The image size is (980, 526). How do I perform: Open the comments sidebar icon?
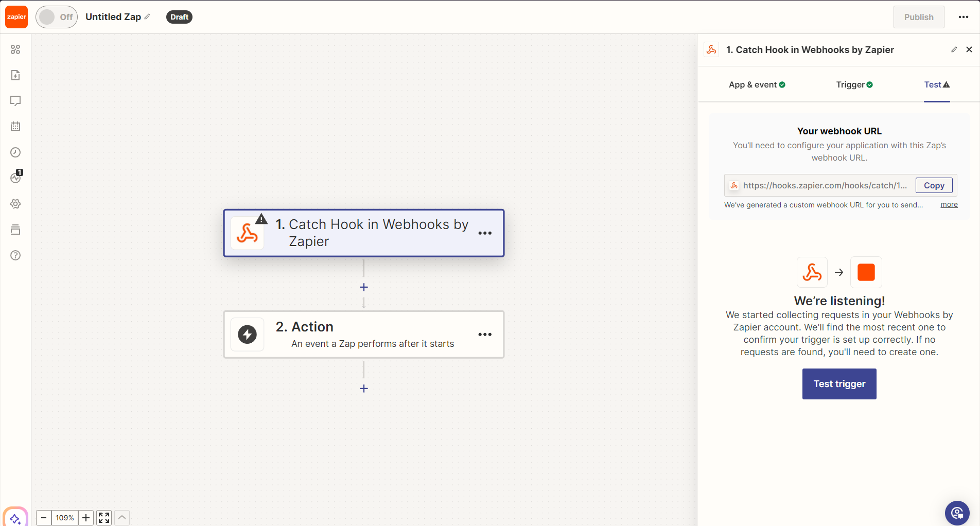pos(15,101)
